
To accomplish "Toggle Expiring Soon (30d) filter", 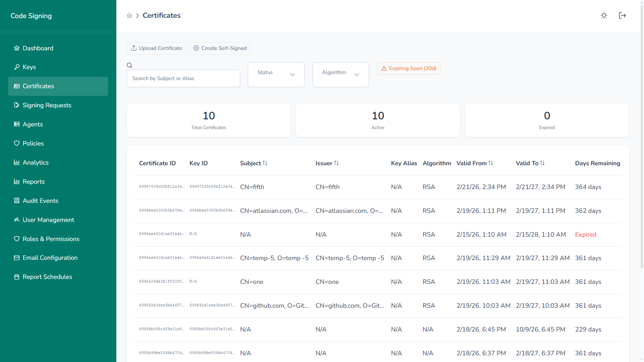I will (409, 68).
